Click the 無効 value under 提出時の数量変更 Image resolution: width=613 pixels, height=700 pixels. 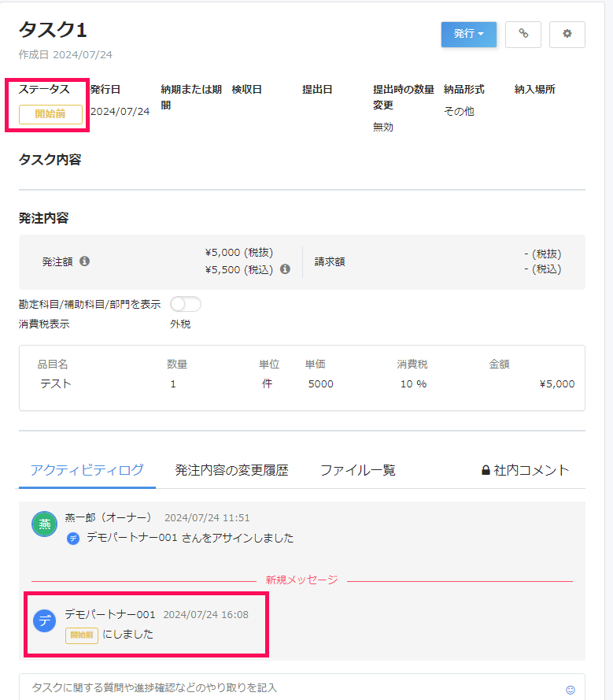(383, 128)
